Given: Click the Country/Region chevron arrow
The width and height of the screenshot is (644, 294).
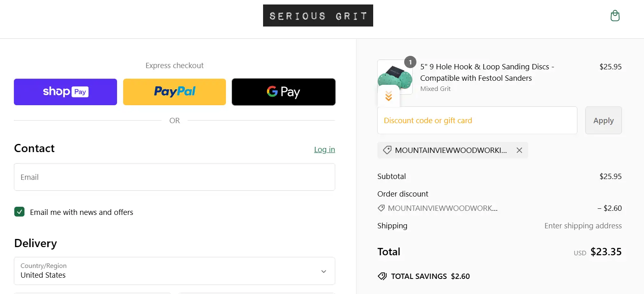Looking at the screenshot, I should (324, 271).
